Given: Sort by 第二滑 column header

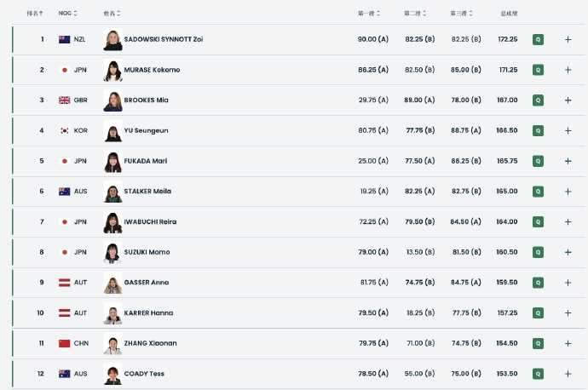Looking at the screenshot, I should [x=416, y=14].
